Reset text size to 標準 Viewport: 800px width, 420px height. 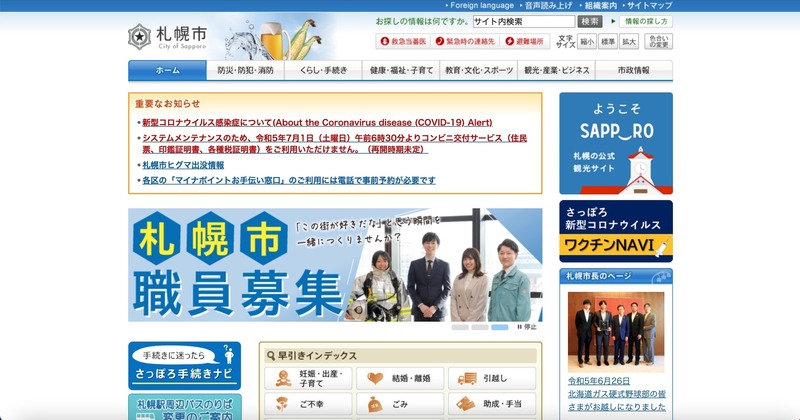click(607, 41)
